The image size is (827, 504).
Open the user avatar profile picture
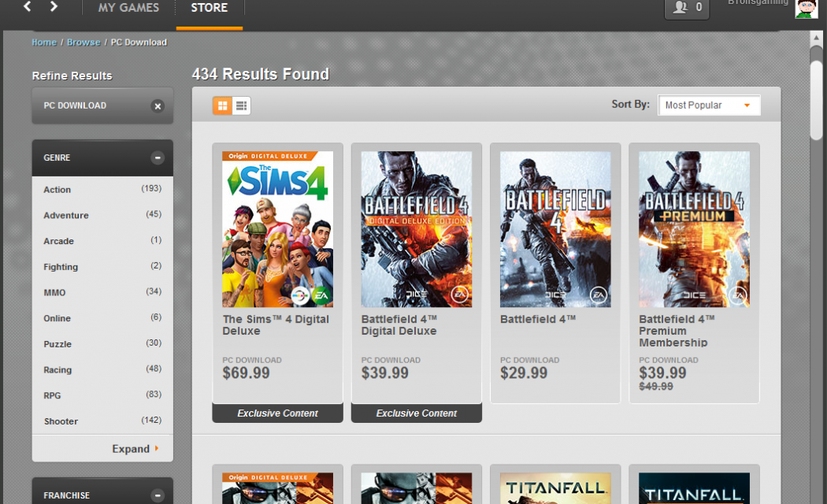click(806, 9)
